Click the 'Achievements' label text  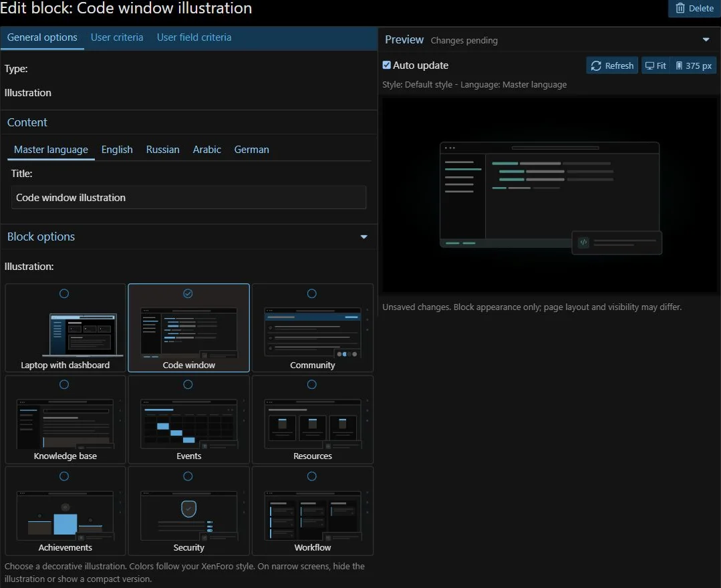coord(65,547)
